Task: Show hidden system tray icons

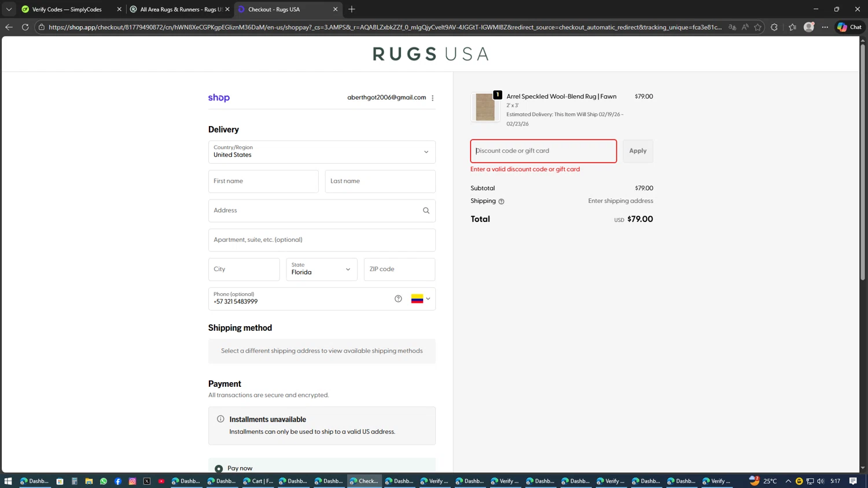Action: tap(788, 481)
